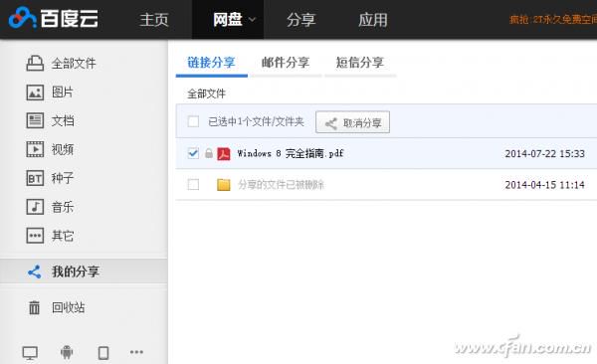This screenshot has height=364, width=597.
Task: Click the tablet client icon
Action: pyautogui.click(x=103, y=353)
